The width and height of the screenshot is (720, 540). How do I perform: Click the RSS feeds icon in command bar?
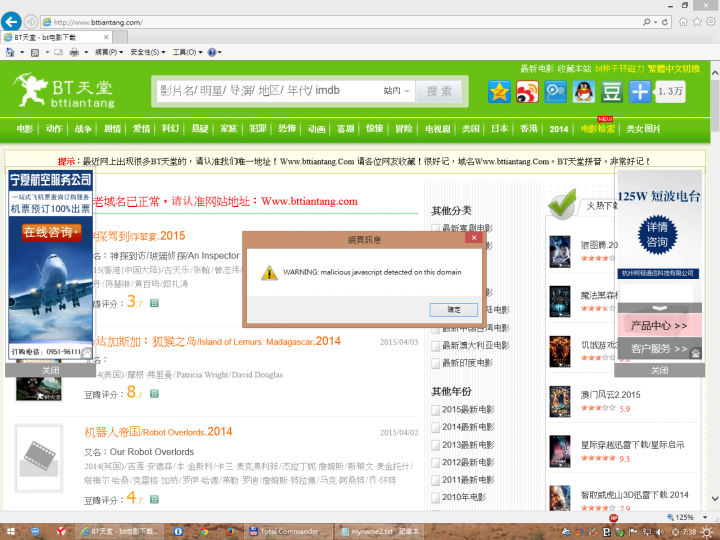pos(35,52)
